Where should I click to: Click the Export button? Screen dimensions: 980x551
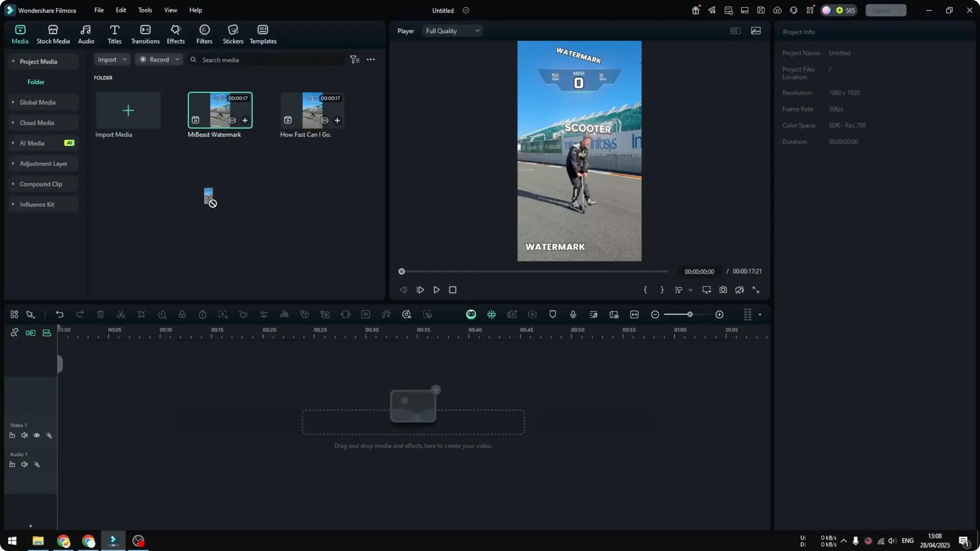pos(881,10)
